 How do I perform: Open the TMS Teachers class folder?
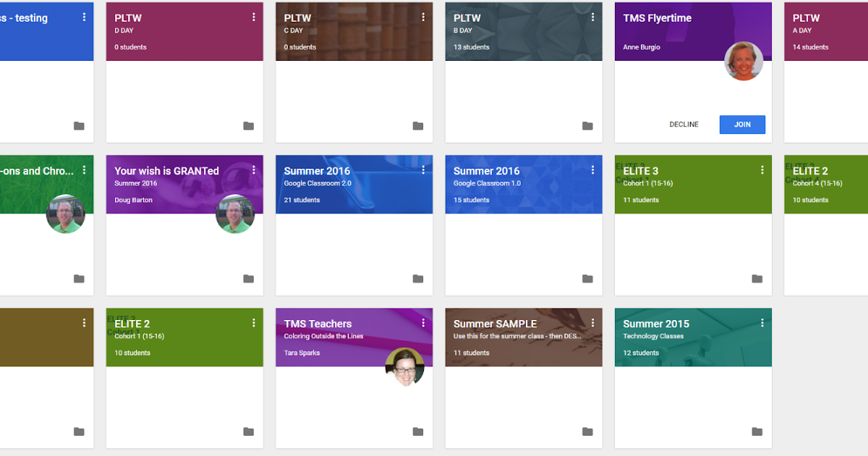point(418,431)
